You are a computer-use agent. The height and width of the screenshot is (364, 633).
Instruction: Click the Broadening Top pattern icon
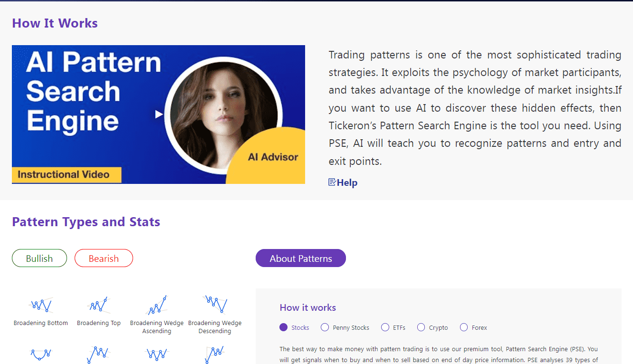pos(99,304)
